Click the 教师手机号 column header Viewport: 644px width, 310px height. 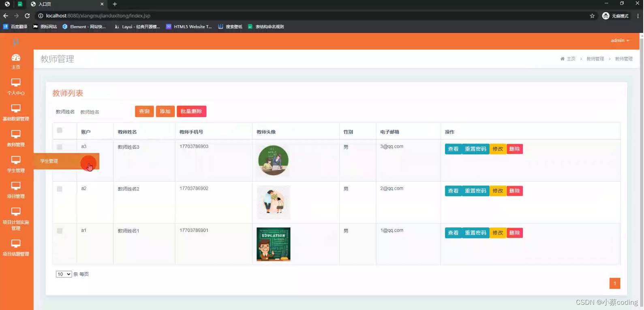coord(191,132)
